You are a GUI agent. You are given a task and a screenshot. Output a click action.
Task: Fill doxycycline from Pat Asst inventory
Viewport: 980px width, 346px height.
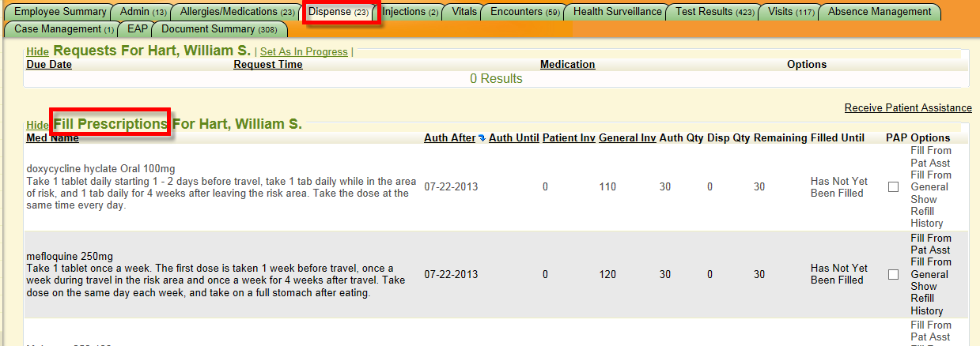click(930, 156)
